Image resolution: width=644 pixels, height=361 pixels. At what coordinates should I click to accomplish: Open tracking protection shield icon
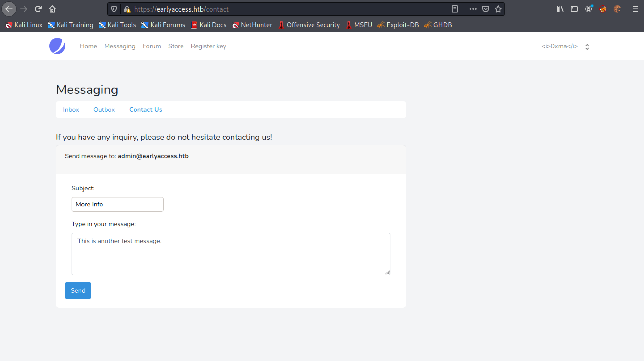pyautogui.click(x=114, y=9)
